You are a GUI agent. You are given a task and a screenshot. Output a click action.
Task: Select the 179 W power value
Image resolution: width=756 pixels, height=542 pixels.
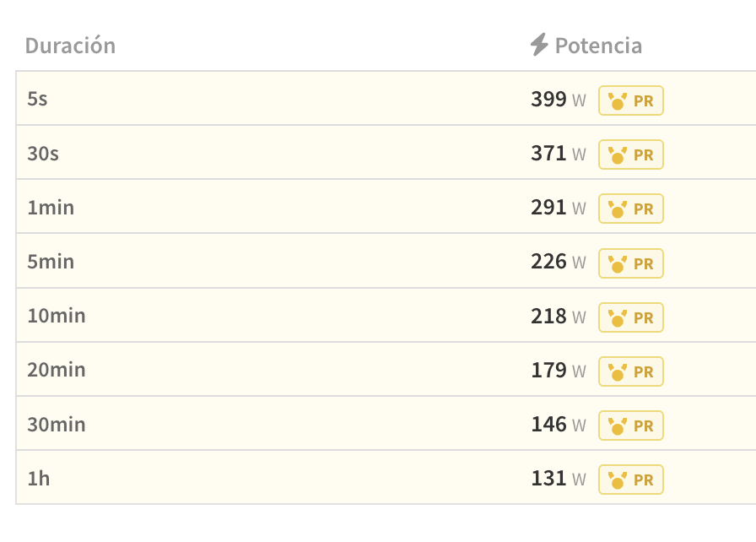(x=549, y=370)
